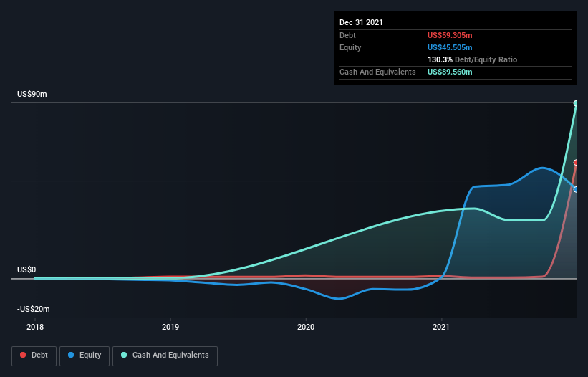This screenshot has width=588, height=377.
Task: Click the -US$20m y-axis label
Action: [x=34, y=309]
